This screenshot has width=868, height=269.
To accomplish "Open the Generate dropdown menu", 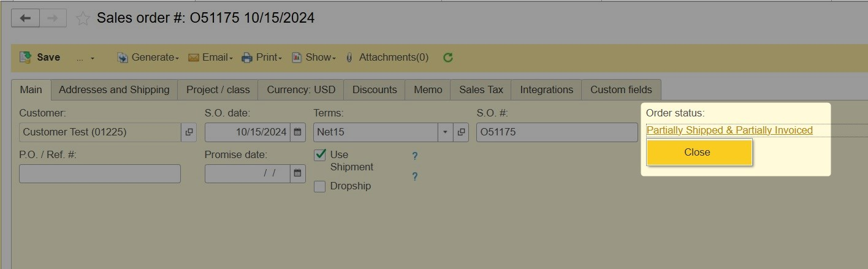I will coord(148,58).
